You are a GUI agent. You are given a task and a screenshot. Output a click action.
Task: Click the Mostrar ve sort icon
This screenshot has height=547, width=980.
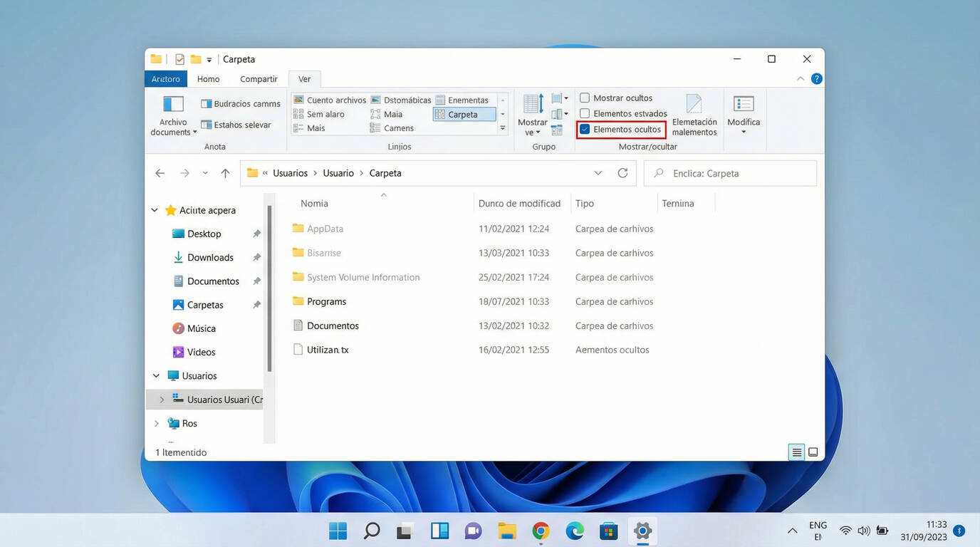click(533, 105)
